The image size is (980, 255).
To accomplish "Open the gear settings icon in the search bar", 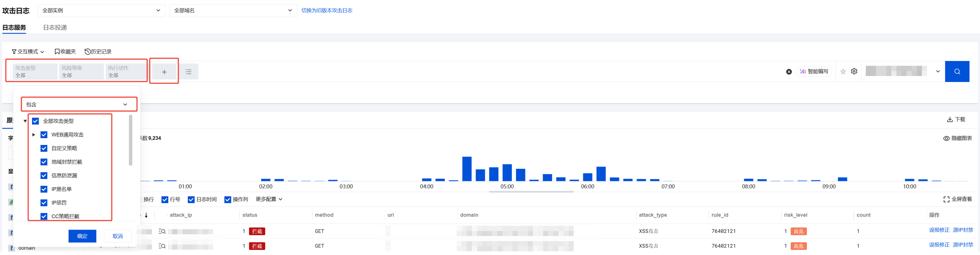I will [x=854, y=71].
